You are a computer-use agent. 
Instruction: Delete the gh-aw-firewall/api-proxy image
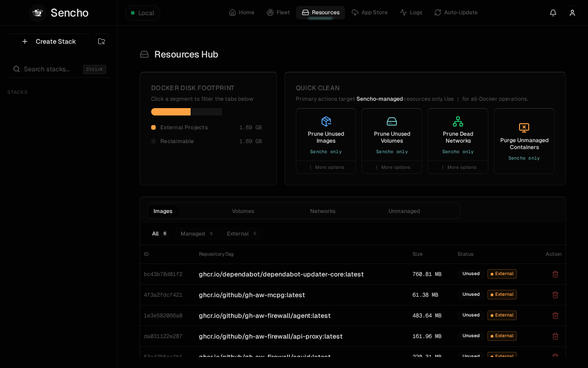(x=555, y=336)
